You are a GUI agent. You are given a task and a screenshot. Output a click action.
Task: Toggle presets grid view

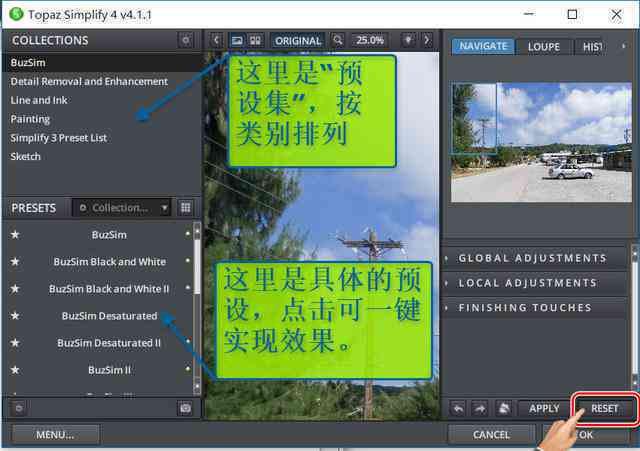click(x=186, y=208)
